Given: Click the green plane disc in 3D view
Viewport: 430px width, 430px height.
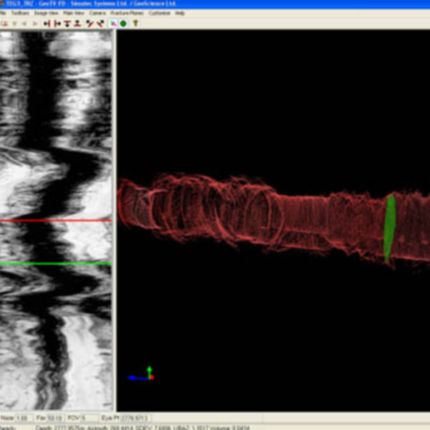Looking at the screenshot, I should [x=389, y=228].
